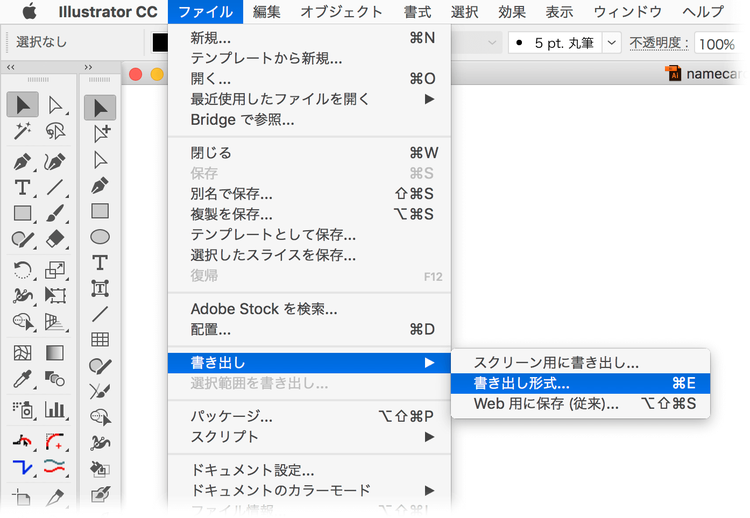Viewport: 750px width, 518px height.
Task: Open the 効果 menu
Action: click(x=512, y=11)
